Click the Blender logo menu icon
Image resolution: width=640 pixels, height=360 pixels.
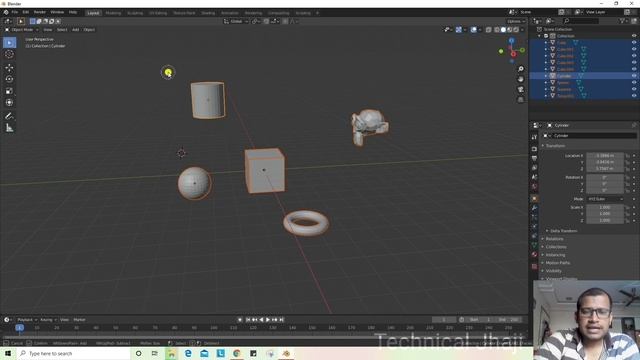[6, 12]
